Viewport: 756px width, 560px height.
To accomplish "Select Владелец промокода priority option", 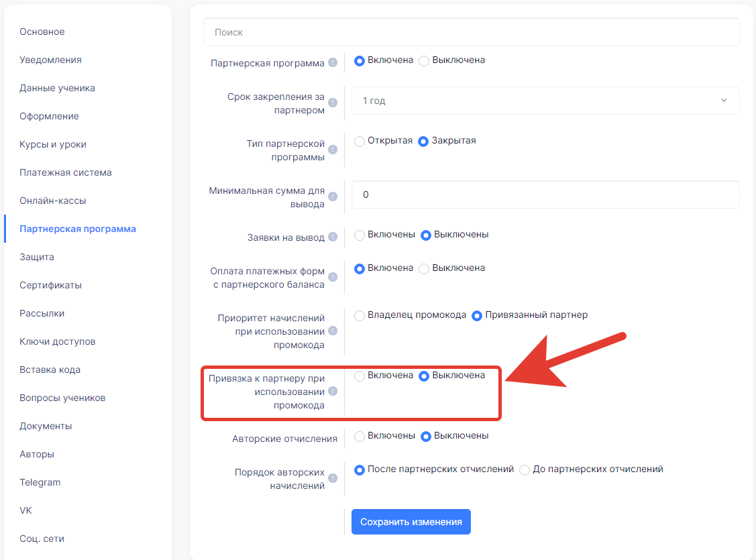I will click(x=360, y=315).
